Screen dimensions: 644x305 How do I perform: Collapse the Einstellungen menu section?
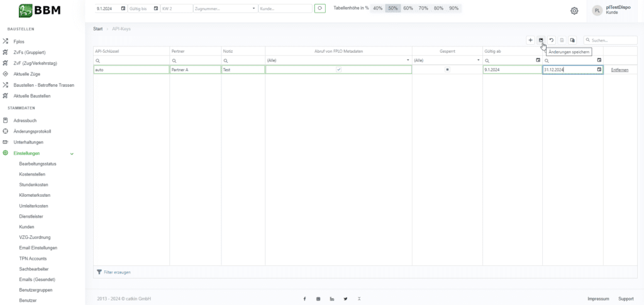72,153
